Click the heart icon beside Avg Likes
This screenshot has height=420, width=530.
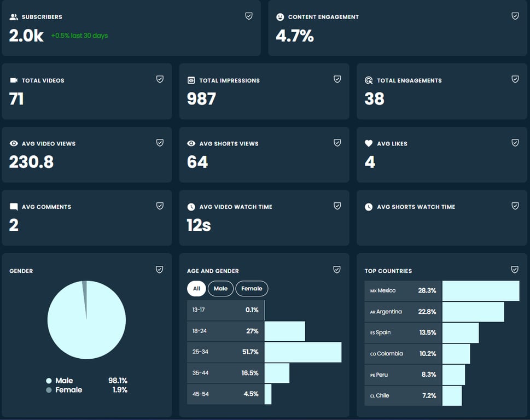pos(369,143)
